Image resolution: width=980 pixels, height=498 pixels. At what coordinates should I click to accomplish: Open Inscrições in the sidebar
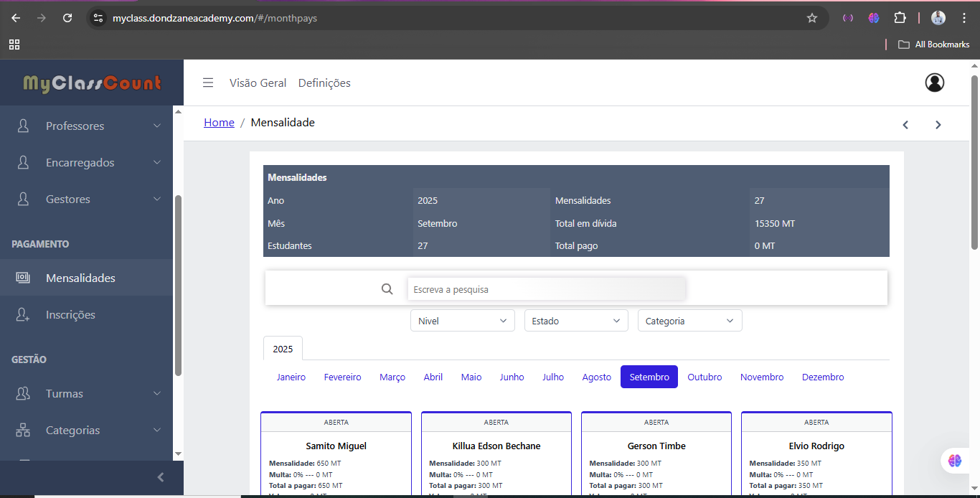[x=70, y=315]
